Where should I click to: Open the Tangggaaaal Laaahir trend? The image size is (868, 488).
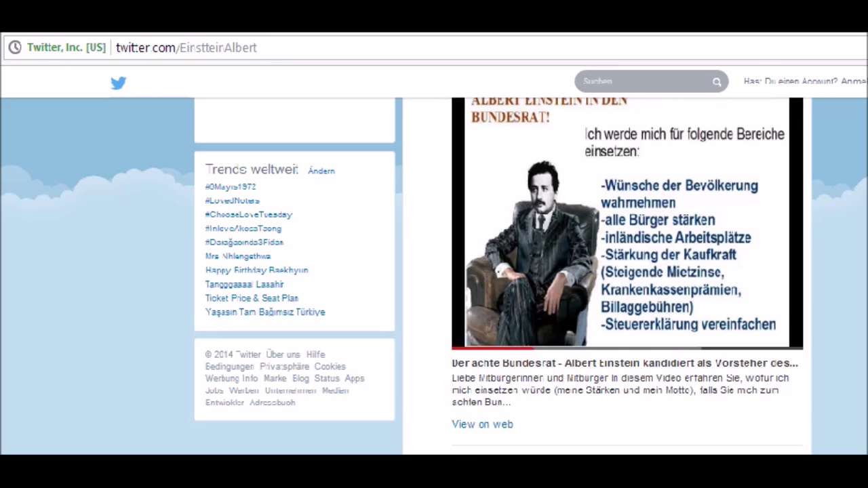tap(244, 284)
